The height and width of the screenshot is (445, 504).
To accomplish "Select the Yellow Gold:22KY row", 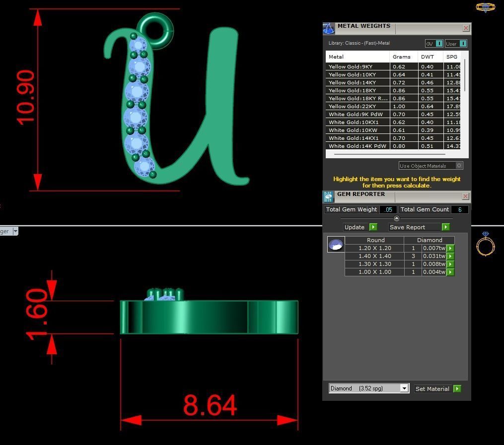I will click(393, 106).
